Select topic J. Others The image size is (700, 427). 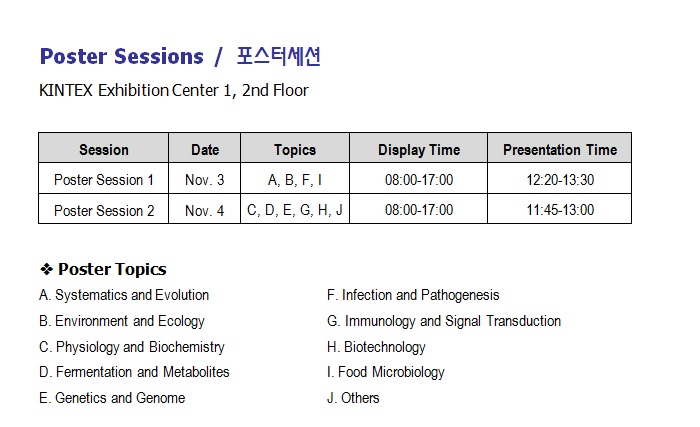[x=353, y=398]
